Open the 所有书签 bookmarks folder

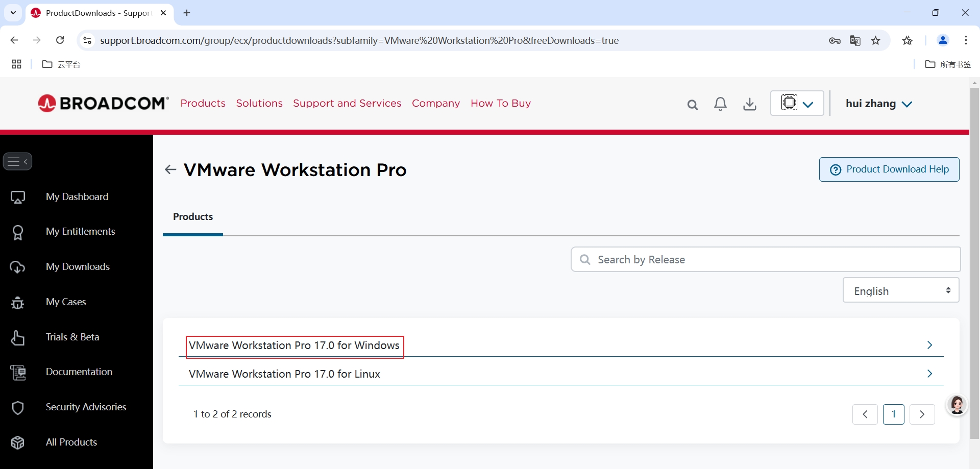click(948, 64)
